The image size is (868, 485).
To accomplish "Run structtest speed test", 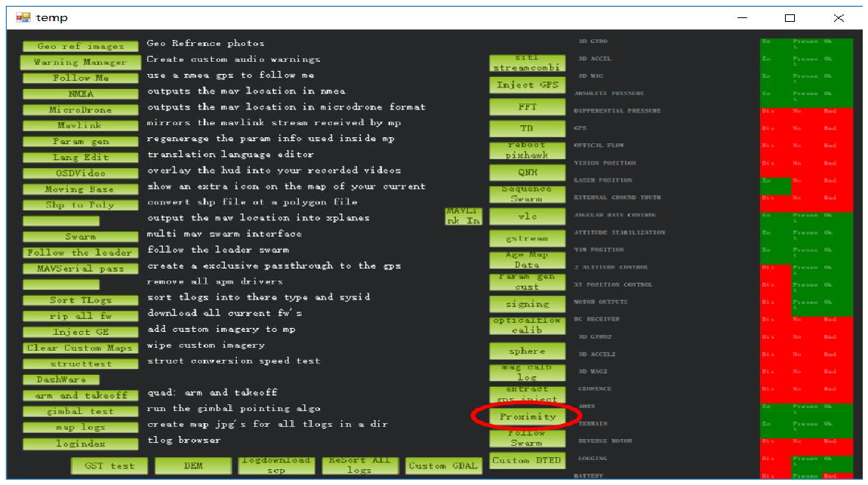I will (80, 364).
